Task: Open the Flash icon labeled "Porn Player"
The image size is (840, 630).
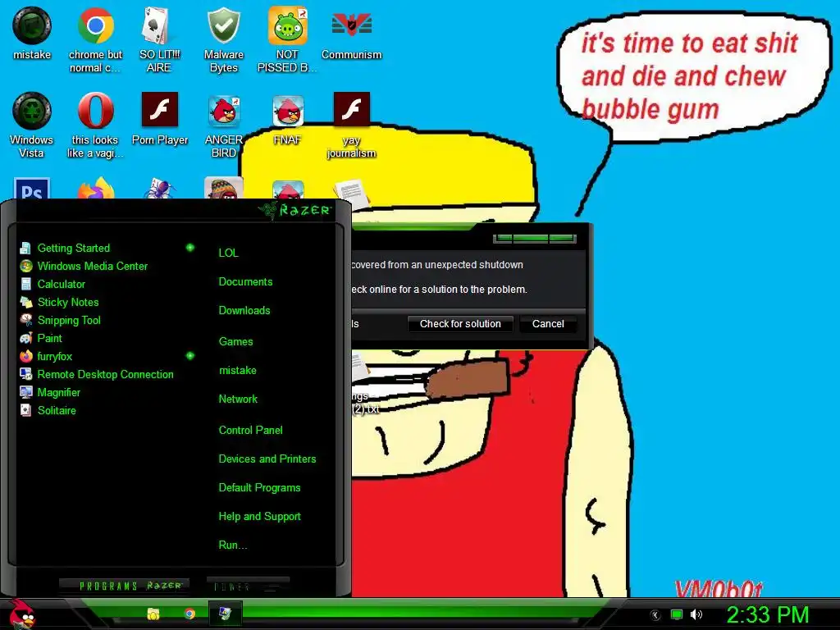Action: tap(160, 118)
